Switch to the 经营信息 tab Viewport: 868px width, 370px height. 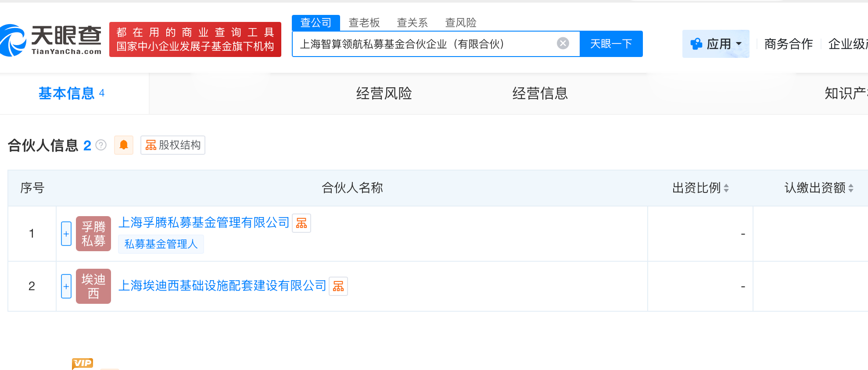point(540,93)
